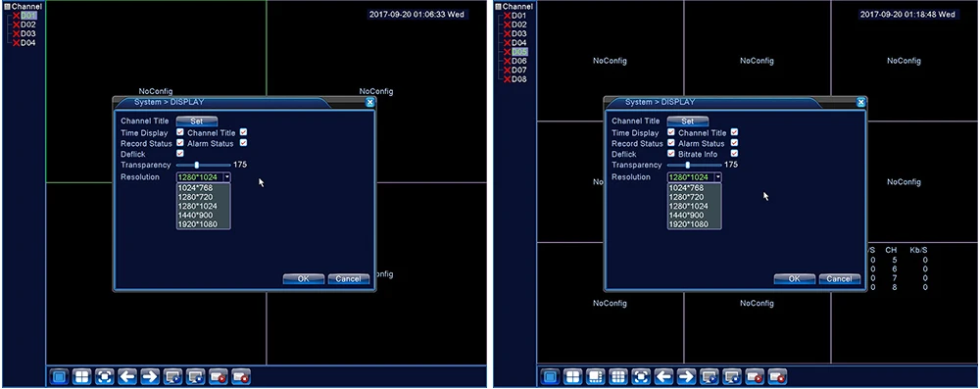
Task: Toggle Record Status checkbox in right dialog
Action: 671,143
